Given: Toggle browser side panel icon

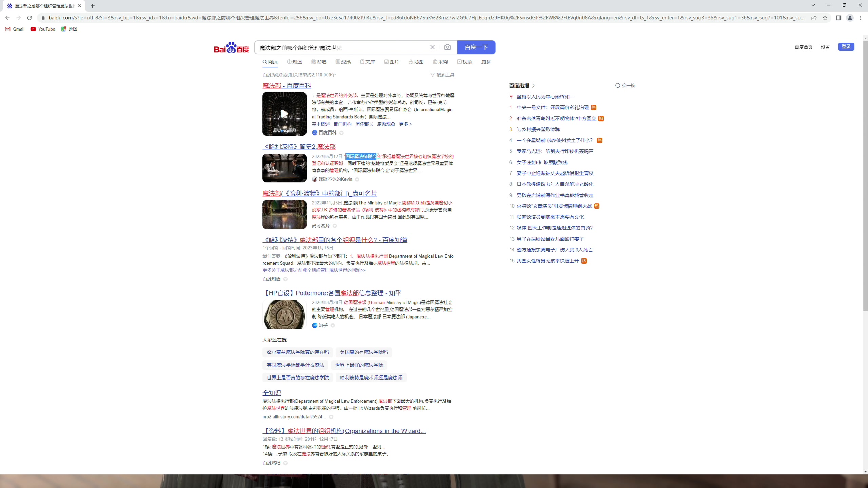Looking at the screenshot, I should tap(839, 18).
